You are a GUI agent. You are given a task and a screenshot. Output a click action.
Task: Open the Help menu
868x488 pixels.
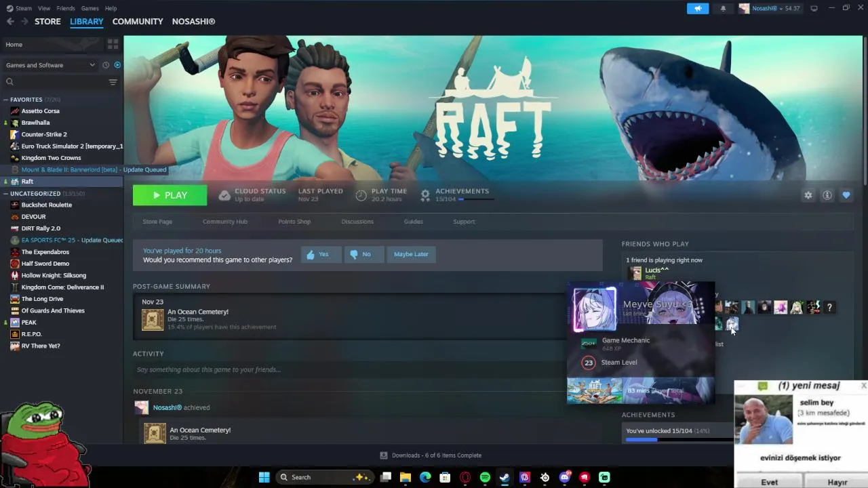point(111,8)
